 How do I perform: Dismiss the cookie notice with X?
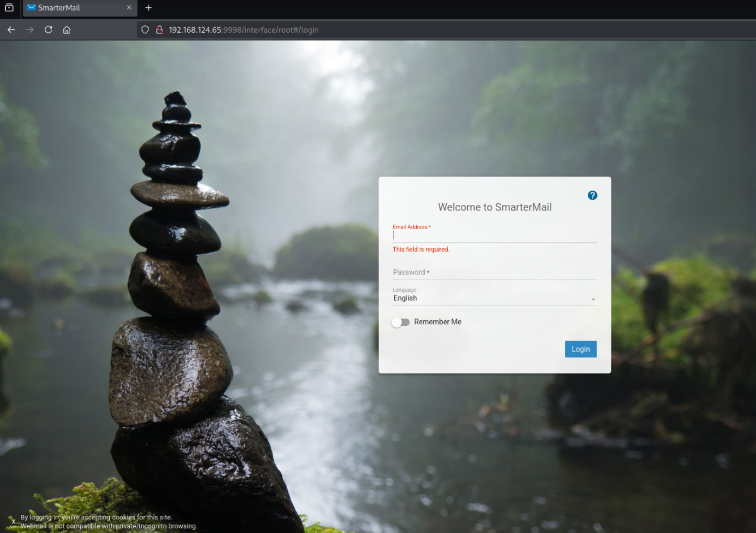coord(14,522)
